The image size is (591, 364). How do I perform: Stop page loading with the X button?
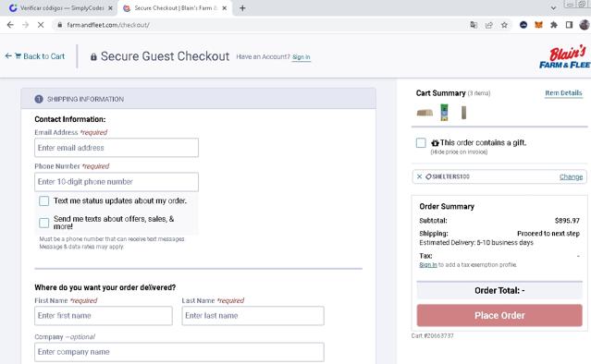click(41, 25)
